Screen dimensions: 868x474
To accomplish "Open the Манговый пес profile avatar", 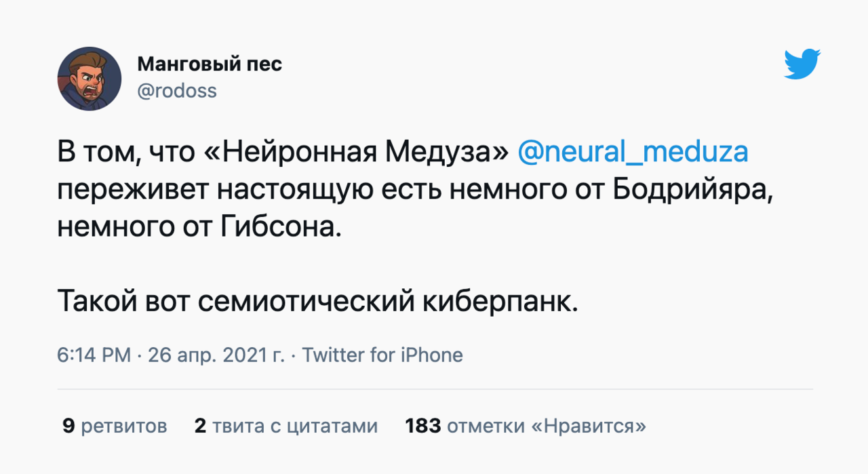I will (x=89, y=79).
